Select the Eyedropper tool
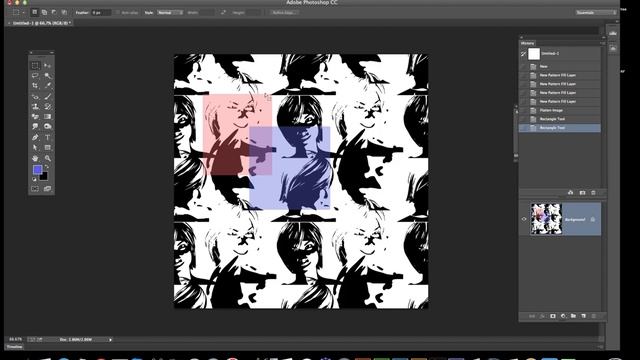This screenshot has width=640, height=360. pyautogui.click(x=48, y=86)
